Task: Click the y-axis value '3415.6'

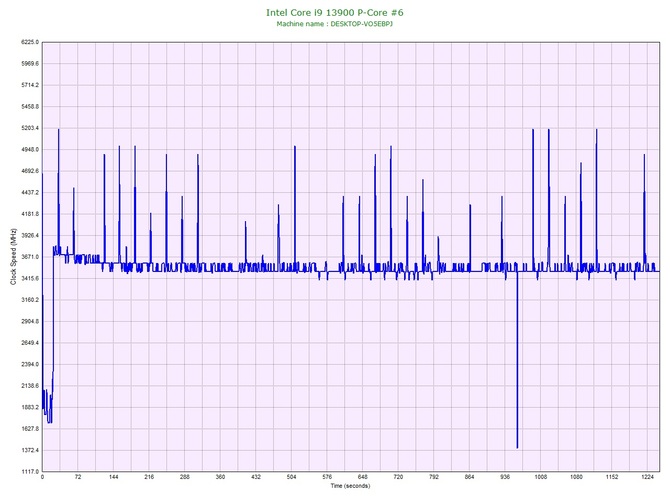Action: (30, 279)
